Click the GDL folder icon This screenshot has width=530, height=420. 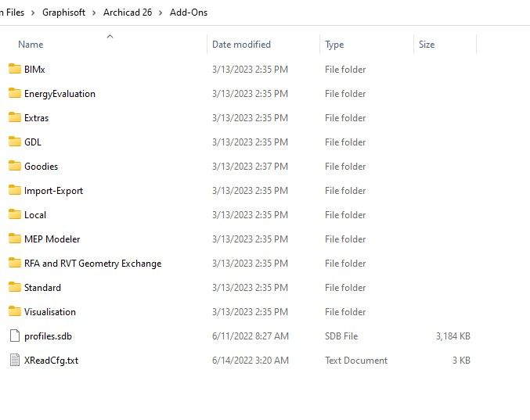coord(14,142)
